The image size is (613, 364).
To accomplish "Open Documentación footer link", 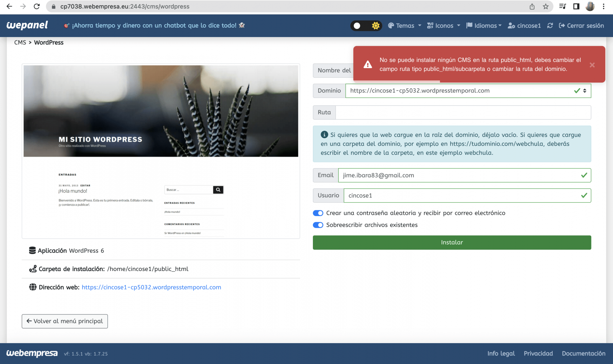I will [584, 353].
